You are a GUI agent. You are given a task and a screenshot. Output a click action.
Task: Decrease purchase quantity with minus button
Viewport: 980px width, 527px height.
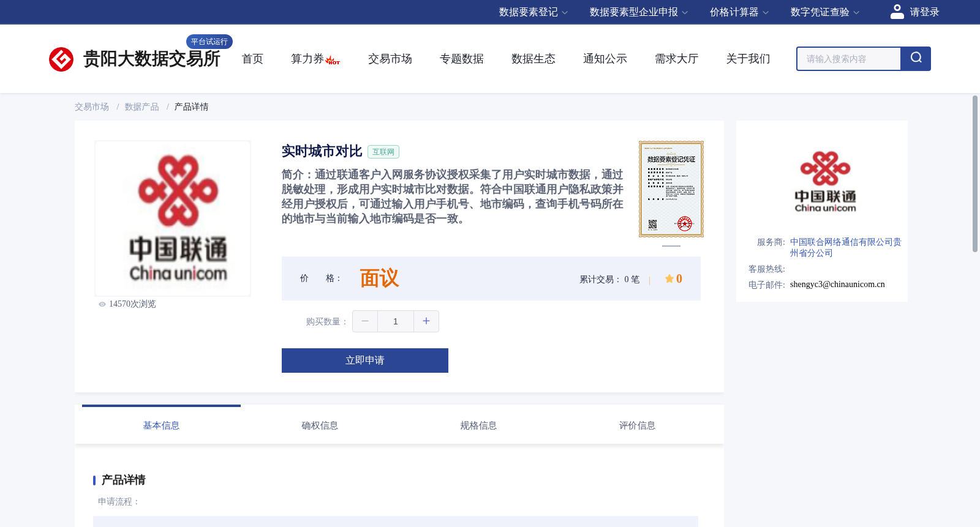point(365,321)
